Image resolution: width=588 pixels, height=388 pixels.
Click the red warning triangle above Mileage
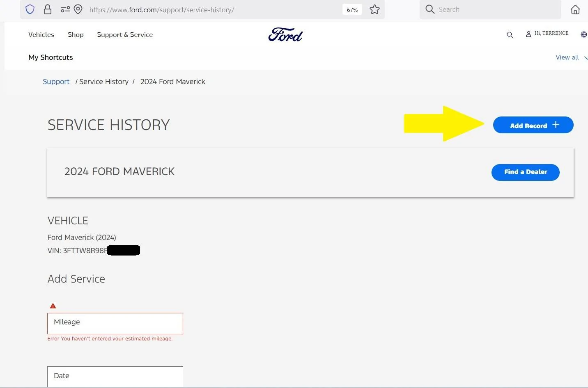click(x=53, y=306)
